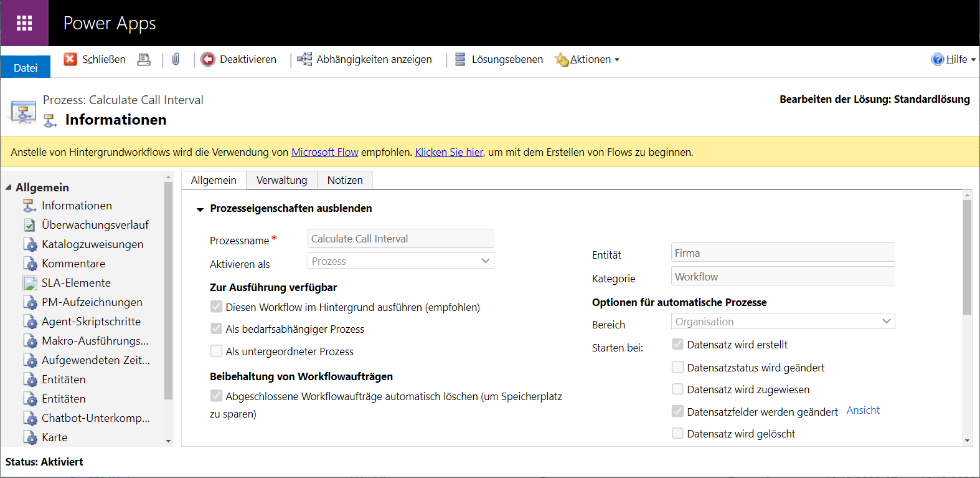Click the Schließen toolbar label
This screenshot has width=980, height=478.
pyautogui.click(x=104, y=59)
